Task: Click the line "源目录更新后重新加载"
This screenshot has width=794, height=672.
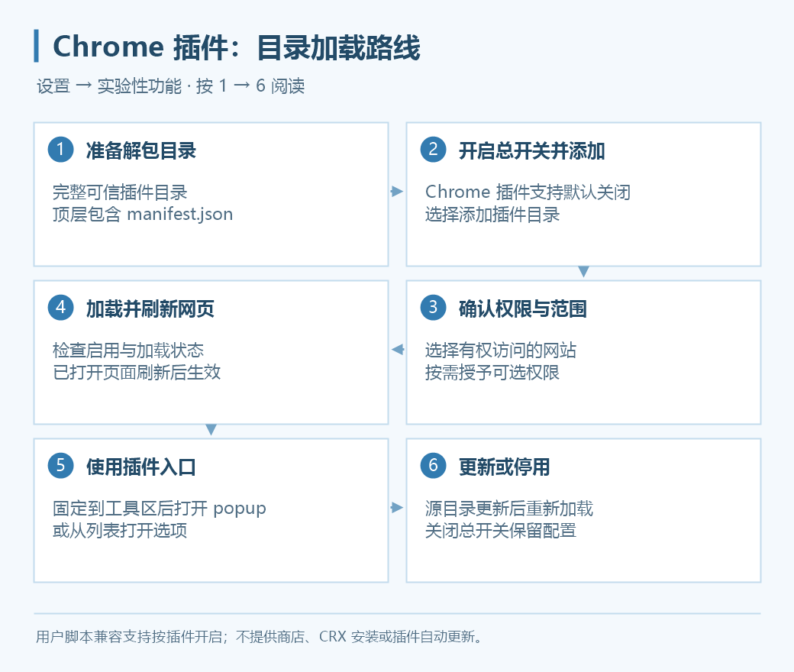Action: [x=509, y=509]
